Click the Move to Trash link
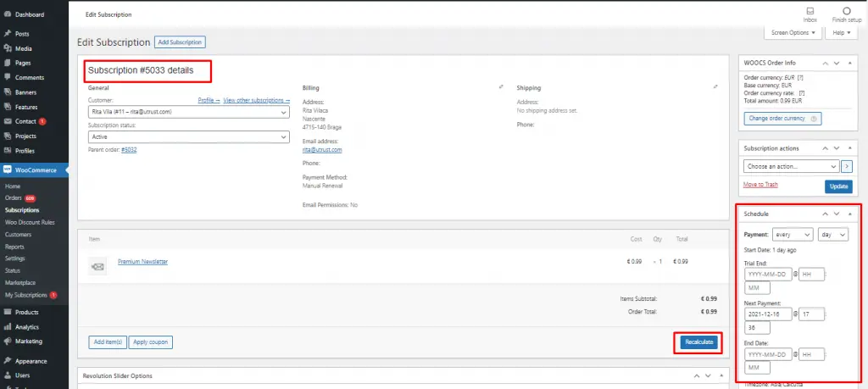The height and width of the screenshot is (389, 868). click(x=760, y=184)
